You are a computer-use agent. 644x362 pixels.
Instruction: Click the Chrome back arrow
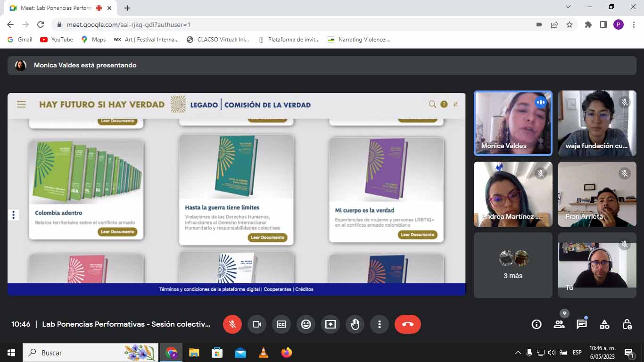pos(10,25)
